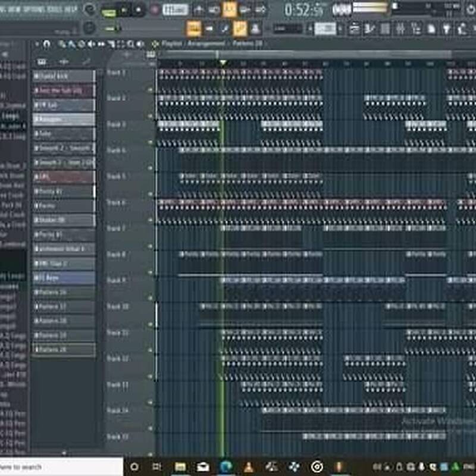
Task: Open Microsoft Edge from the taskbar
Action: tap(226, 466)
